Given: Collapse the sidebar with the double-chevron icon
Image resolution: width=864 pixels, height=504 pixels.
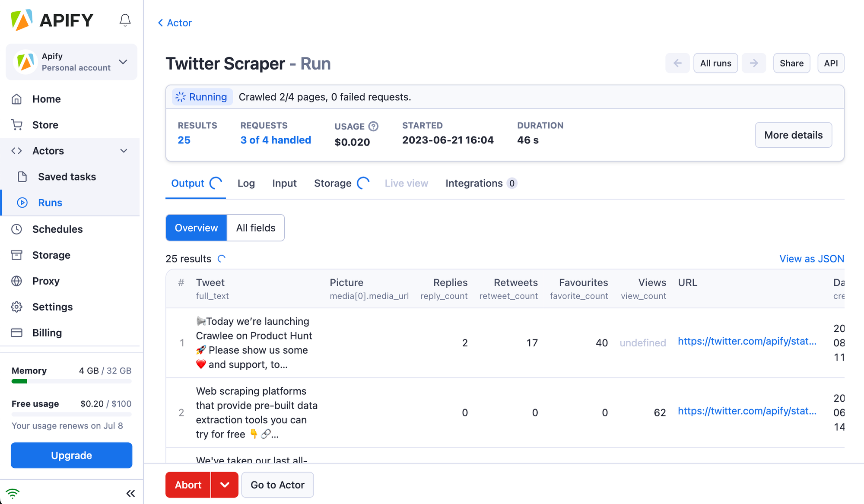Looking at the screenshot, I should coord(130,493).
